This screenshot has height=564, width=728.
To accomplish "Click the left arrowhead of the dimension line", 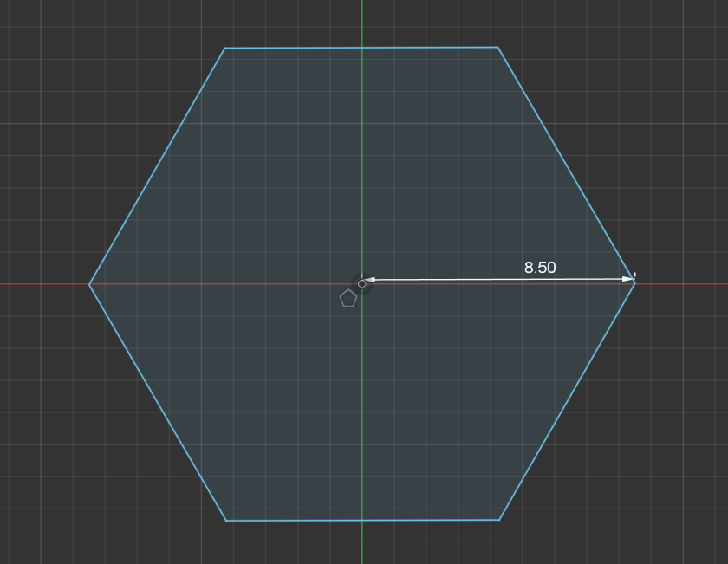I will 368,280.
